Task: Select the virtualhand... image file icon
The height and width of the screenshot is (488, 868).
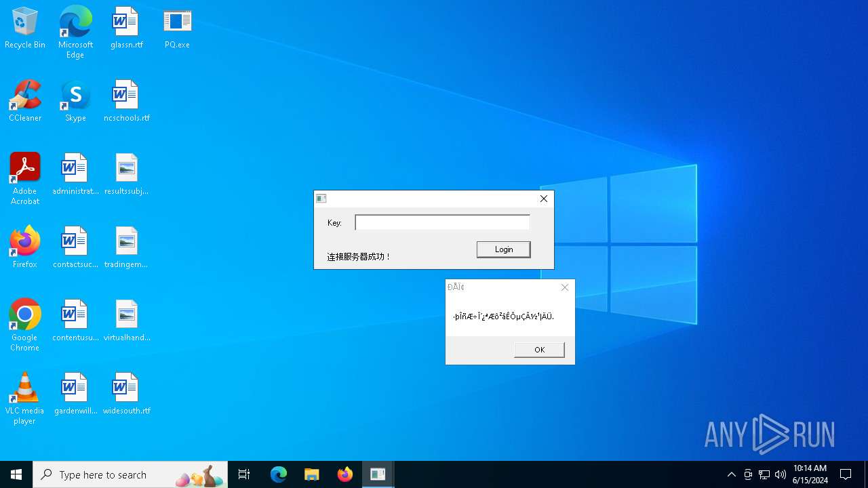Action: pos(126,321)
